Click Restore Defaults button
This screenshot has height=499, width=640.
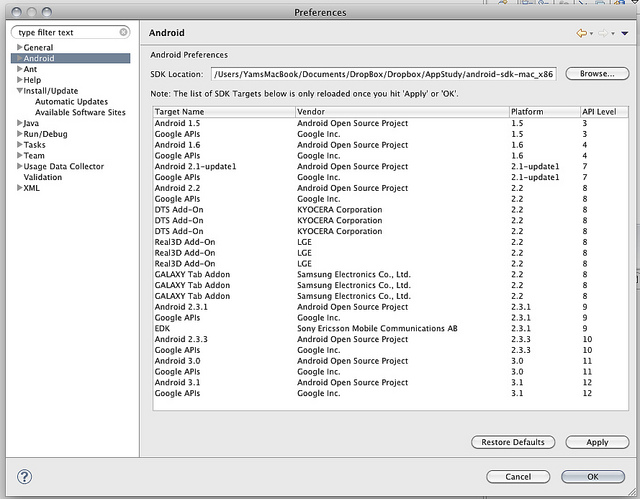pyautogui.click(x=513, y=442)
